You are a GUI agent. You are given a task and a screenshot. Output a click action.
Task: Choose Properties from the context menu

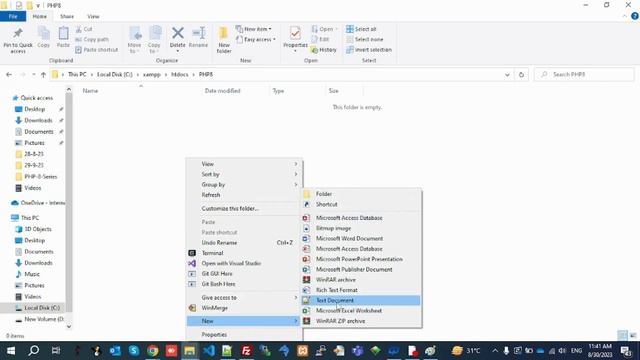click(x=244, y=335)
